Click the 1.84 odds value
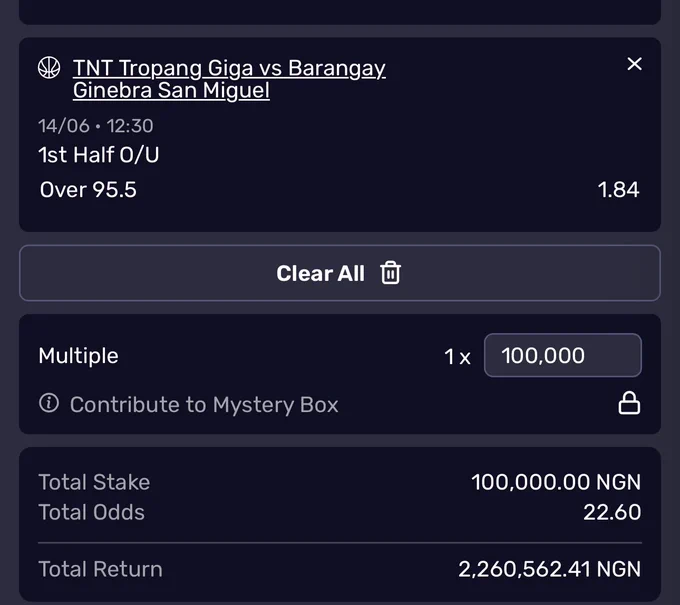 618,190
